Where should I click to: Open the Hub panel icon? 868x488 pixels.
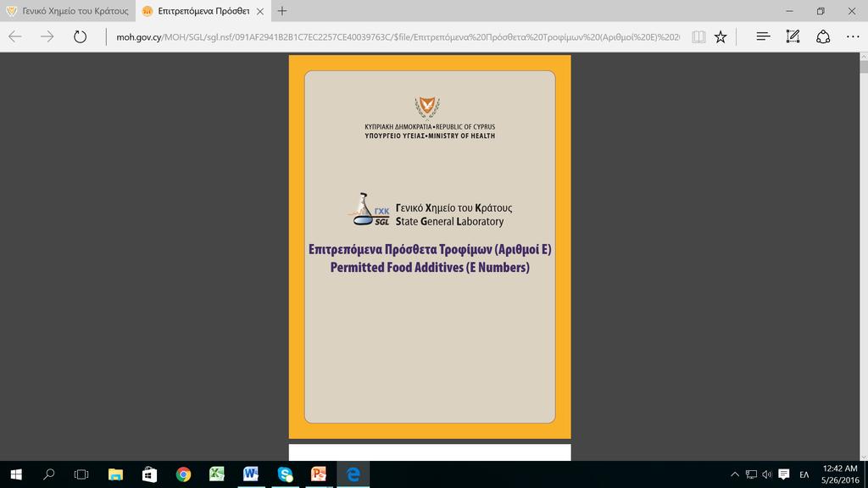click(x=764, y=36)
